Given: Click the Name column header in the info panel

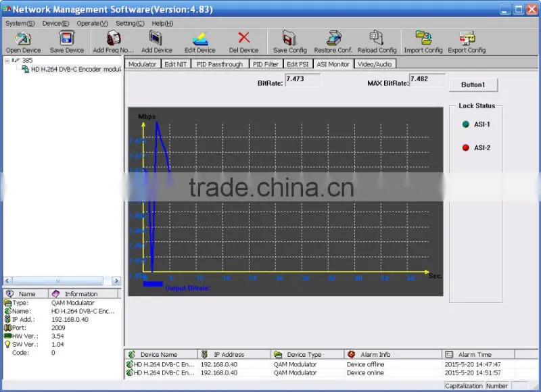Looking at the screenshot, I should [x=26, y=294].
